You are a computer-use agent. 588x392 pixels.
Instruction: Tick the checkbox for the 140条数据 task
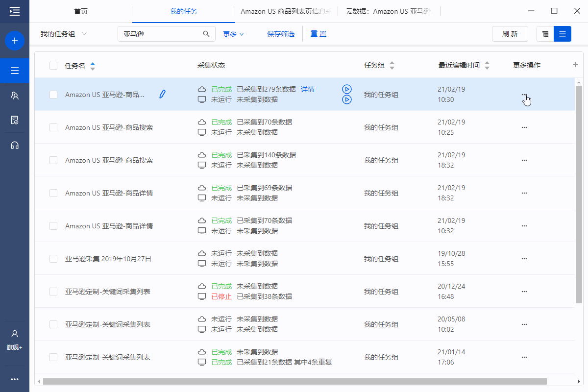click(x=53, y=160)
